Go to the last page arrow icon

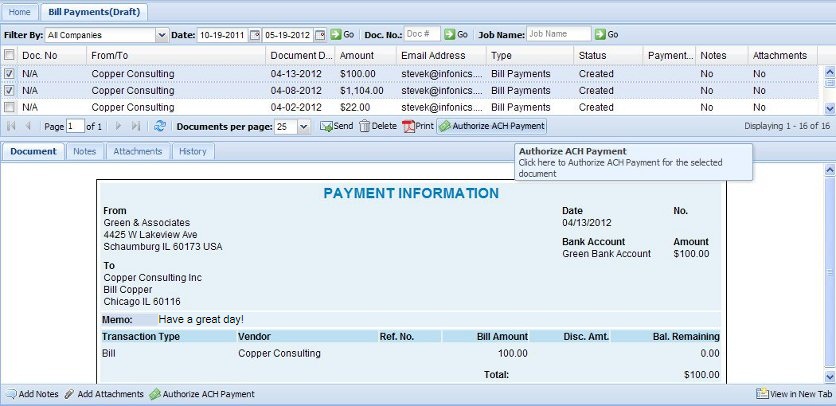136,127
